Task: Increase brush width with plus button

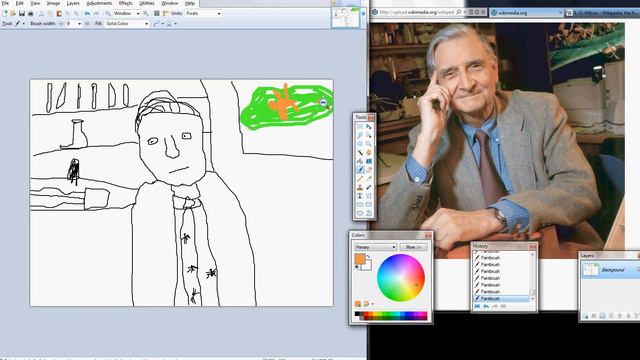Action: point(87,24)
